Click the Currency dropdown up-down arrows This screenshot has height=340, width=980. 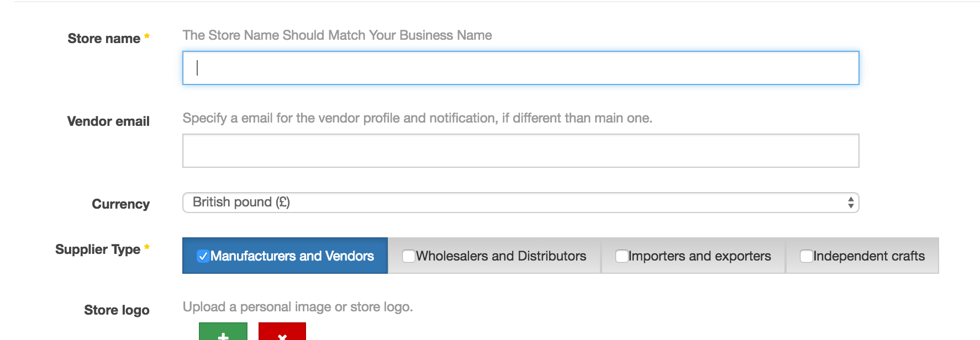click(x=850, y=203)
